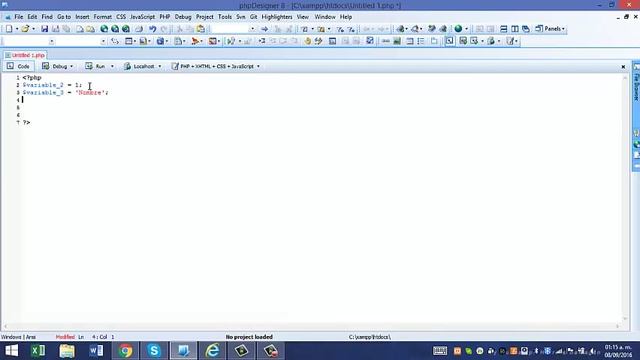640x360 pixels.
Task: Click the Open folder icon
Action: pos(25,29)
